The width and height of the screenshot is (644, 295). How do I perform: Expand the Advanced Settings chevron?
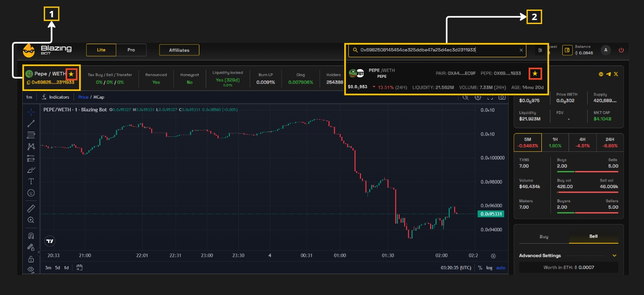pyautogui.click(x=614, y=255)
